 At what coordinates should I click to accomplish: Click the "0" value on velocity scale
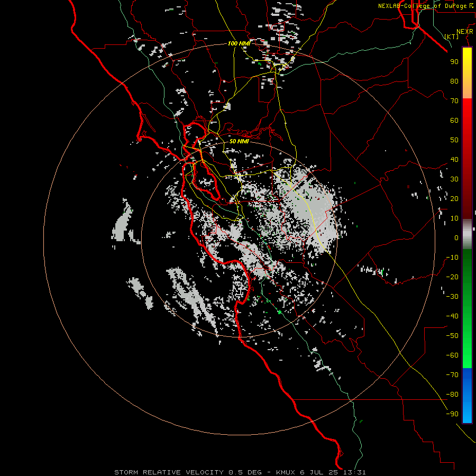(456, 237)
